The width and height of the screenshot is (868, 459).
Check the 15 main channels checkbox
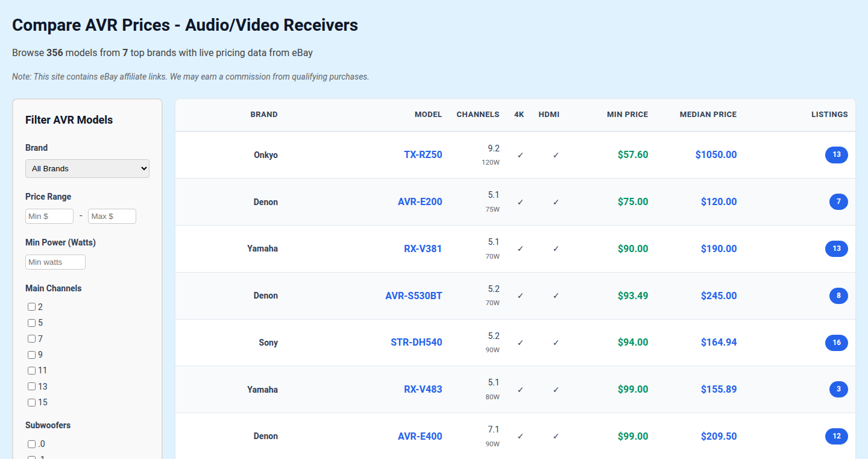coord(31,402)
